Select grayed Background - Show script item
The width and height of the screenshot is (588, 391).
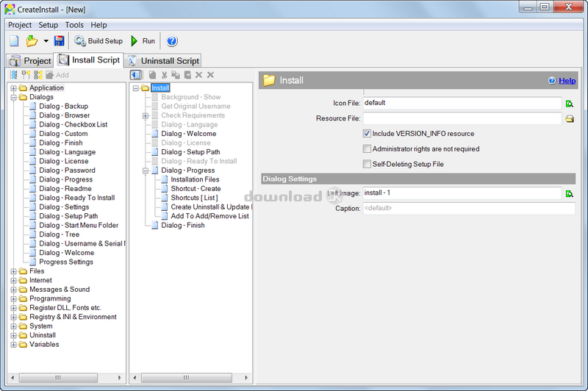(191, 97)
